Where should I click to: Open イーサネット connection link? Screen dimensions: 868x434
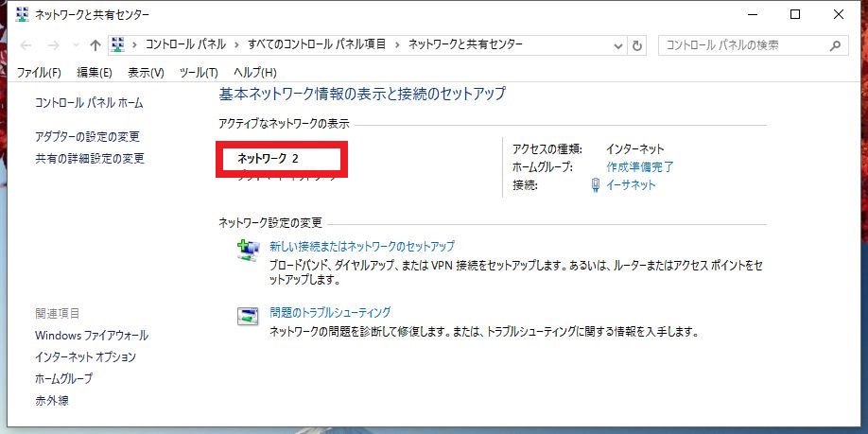click(631, 185)
